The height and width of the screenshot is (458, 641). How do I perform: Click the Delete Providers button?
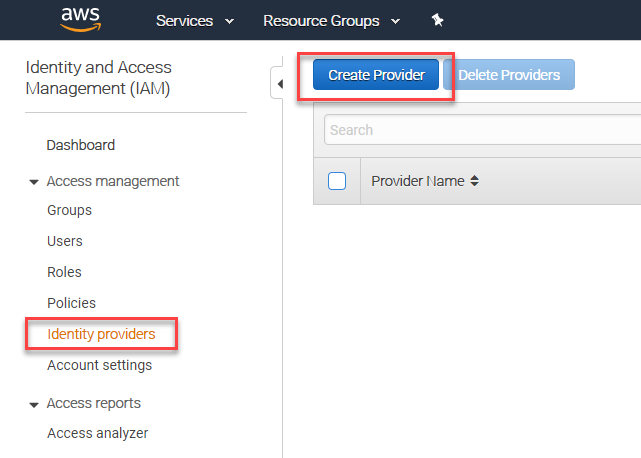click(509, 75)
